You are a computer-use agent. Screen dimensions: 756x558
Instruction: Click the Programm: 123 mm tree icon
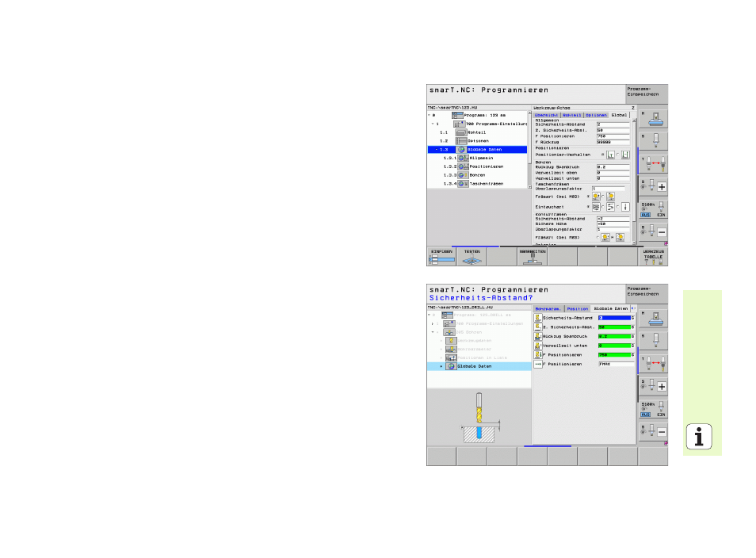(x=457, y=115)
